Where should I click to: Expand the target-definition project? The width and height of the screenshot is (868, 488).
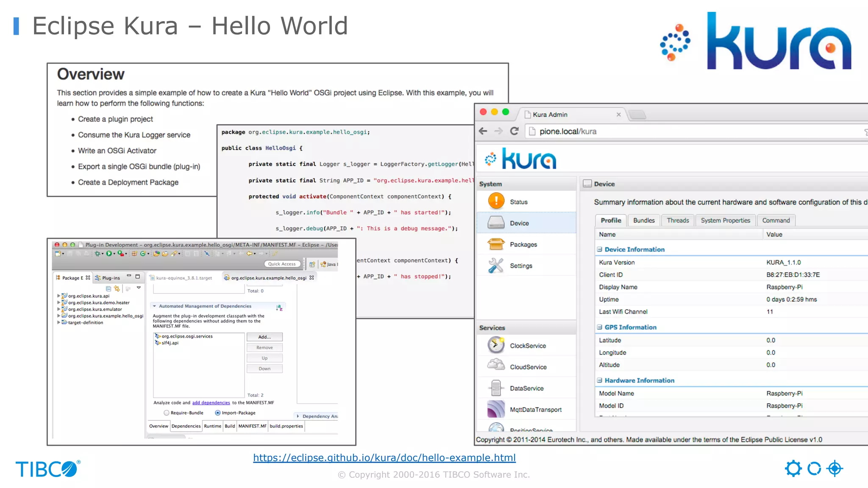58,322
